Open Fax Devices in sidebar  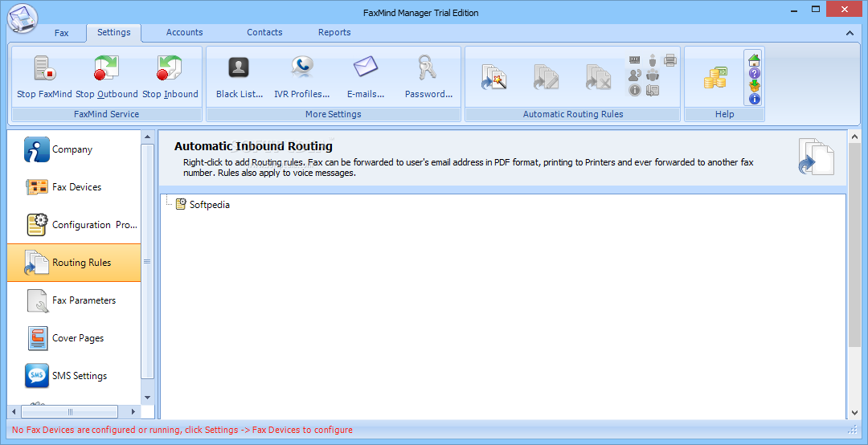74,187
